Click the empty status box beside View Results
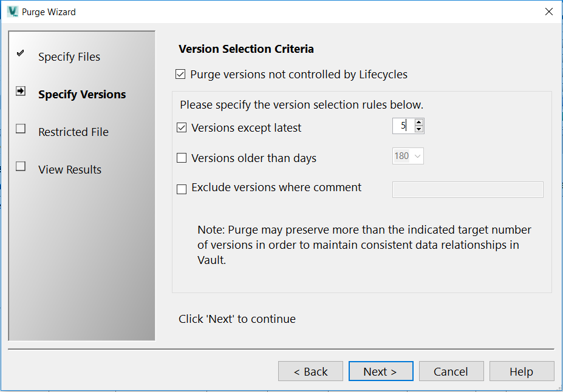This screenshot has width=563, height=392. pyautogui.click(x=19, y=166)
